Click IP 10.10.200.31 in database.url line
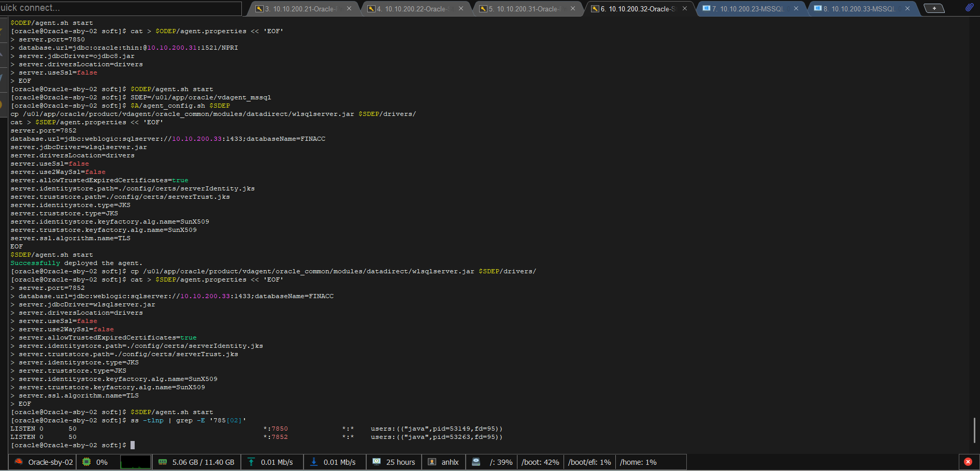The image size is (980, 471). click(x=172, y=48)
